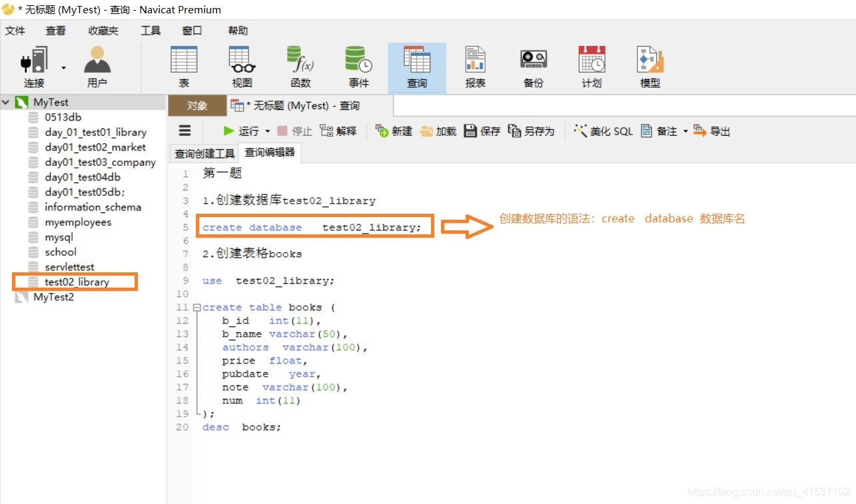Select database myemployees

(78, 222)
